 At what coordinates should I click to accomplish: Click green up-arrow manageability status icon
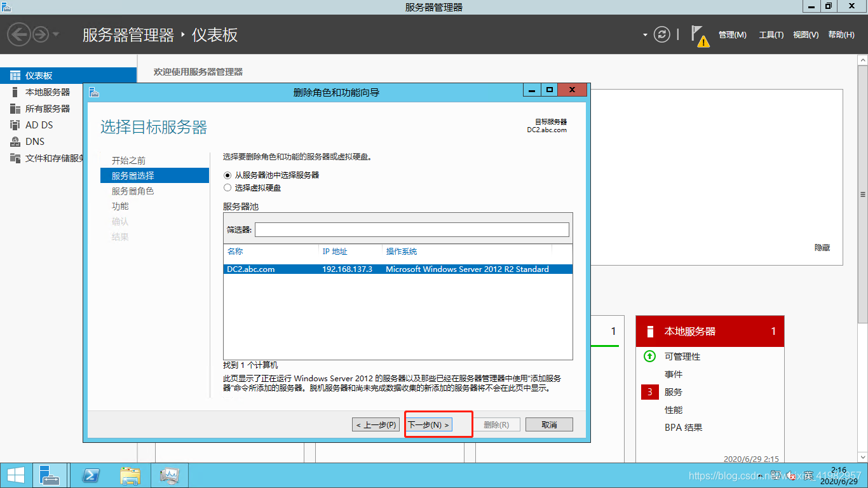[649, 356]
